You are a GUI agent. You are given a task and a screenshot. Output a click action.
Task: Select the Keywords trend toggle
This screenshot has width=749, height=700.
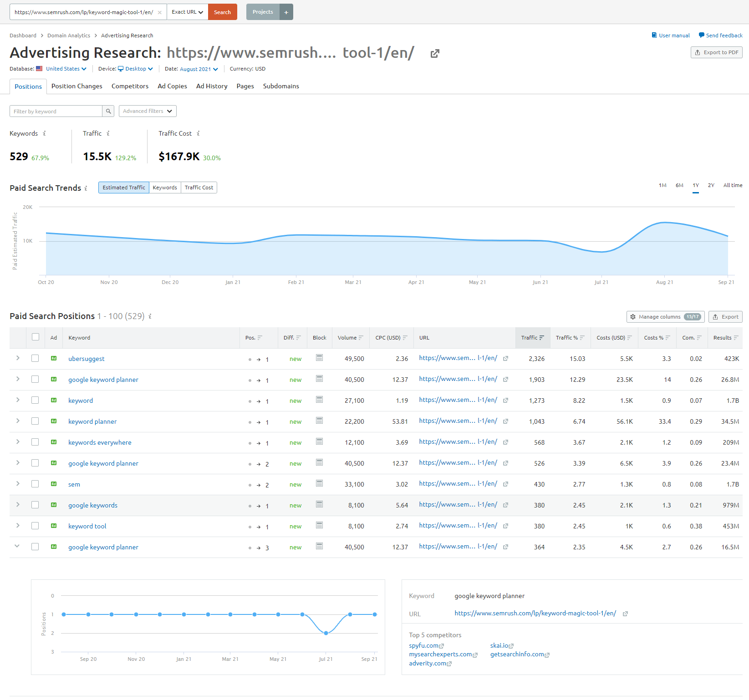click(x=165, y=188)
